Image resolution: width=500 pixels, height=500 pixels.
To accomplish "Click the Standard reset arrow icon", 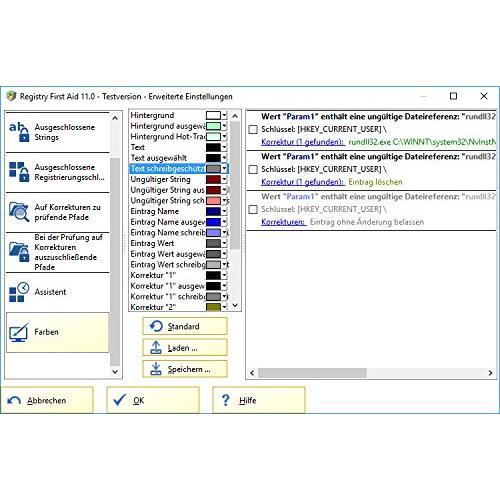I will coord(156,326).
